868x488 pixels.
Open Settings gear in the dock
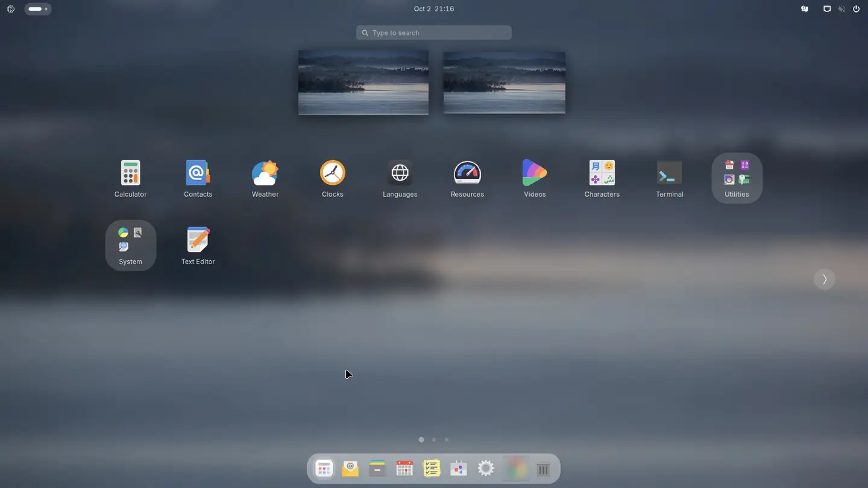486,469
